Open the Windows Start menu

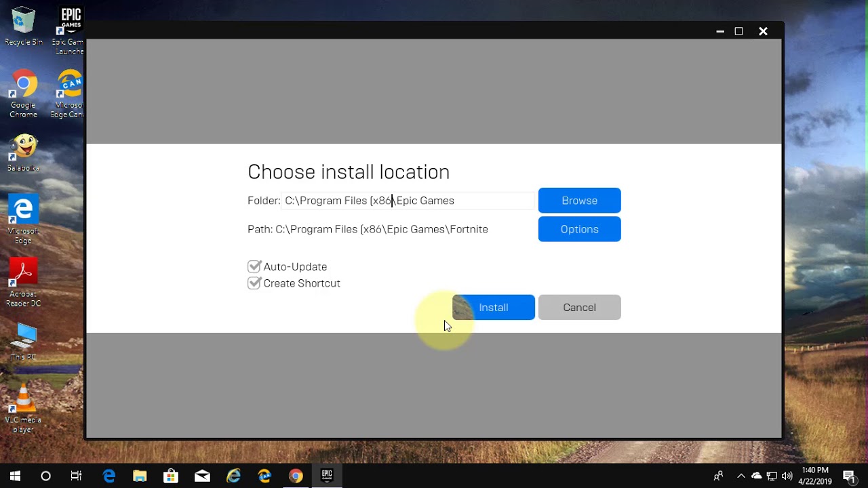15,476
